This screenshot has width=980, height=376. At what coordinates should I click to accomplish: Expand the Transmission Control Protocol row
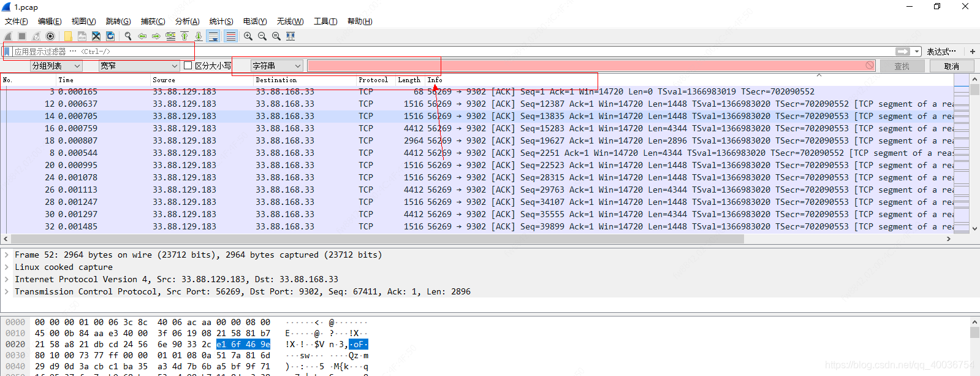click(6, 291)
